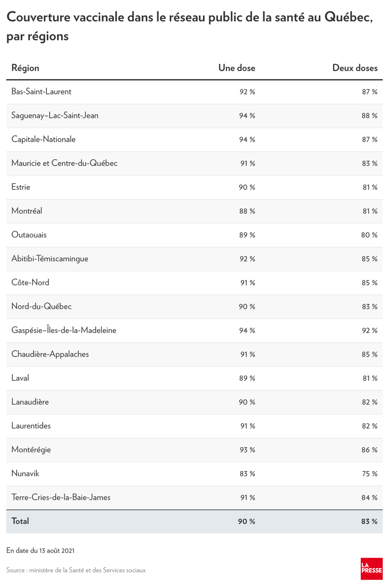Click the Deux doses column header
Image resolution: width=389 pixels, height=588 pixels.
click(x=355, y=68)
